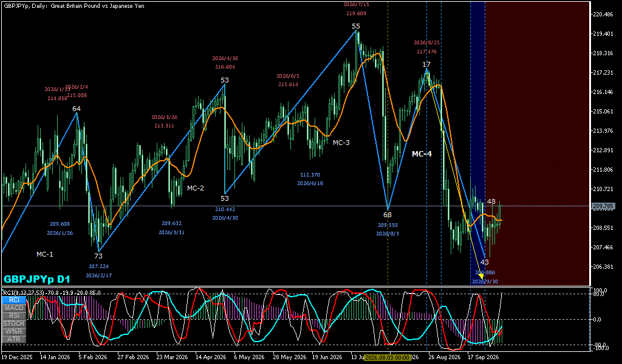622x364 pixels.
Task: Click the RCI(9,13,27,53) indicator values readout
Action: tap(52, 292)
